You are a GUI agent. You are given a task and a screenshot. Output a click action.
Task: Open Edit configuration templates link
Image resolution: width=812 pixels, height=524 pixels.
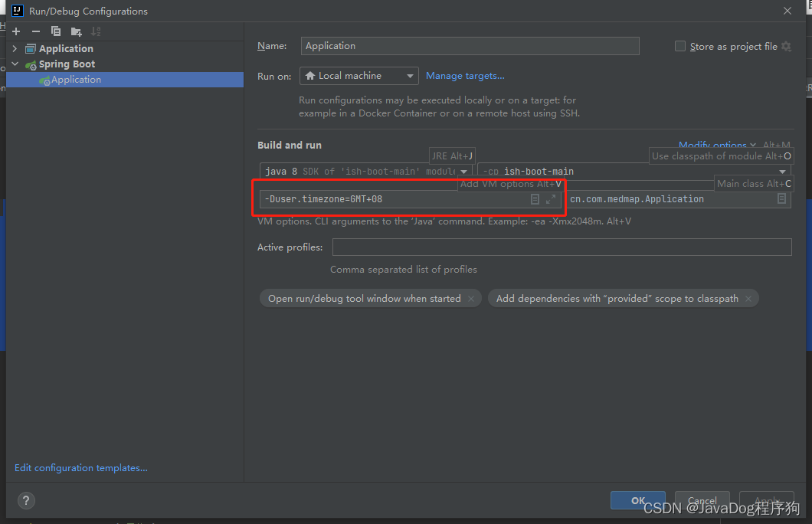coord(80,468)
